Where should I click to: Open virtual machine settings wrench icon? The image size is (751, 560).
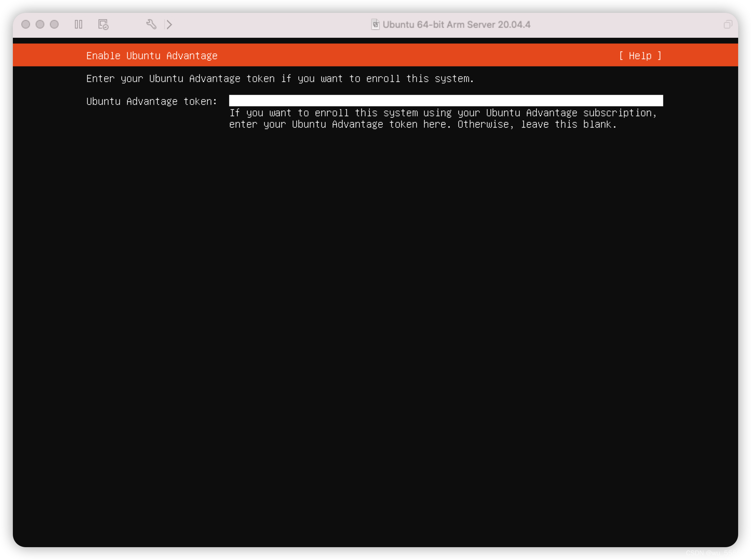(151, 24)
